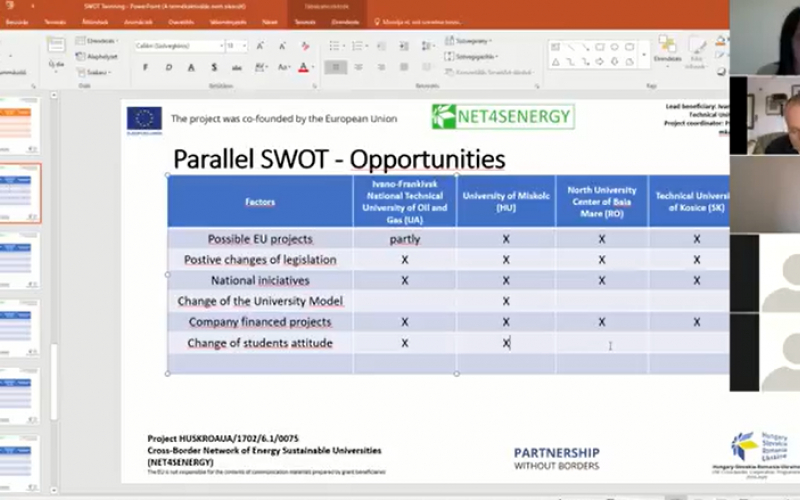Open the Font dialog launcher
This screenshot has width=800, height=500.
314,86
